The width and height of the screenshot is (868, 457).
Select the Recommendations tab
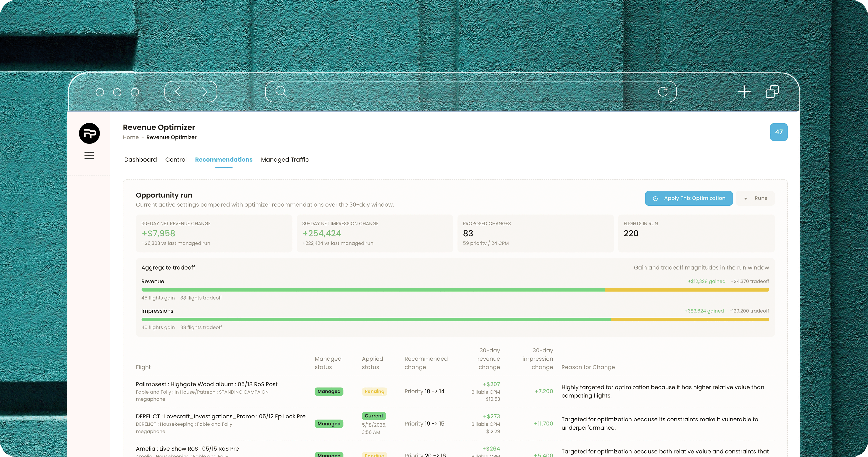coord(224,159)
